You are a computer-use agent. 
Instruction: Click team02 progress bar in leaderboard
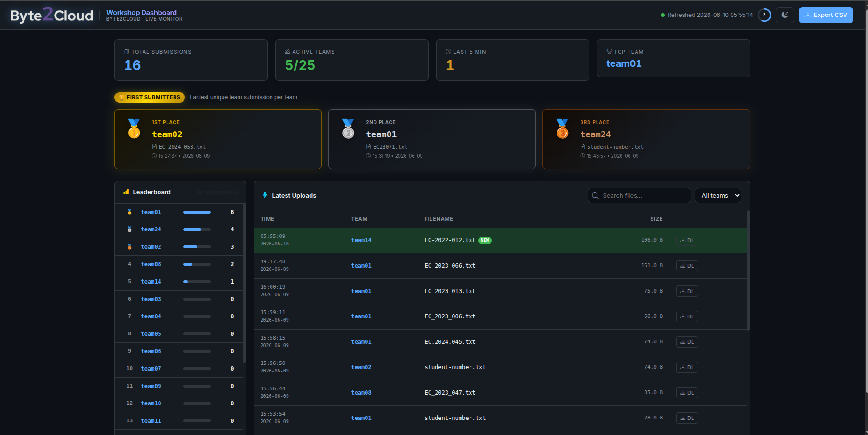(x=197, y=247)
